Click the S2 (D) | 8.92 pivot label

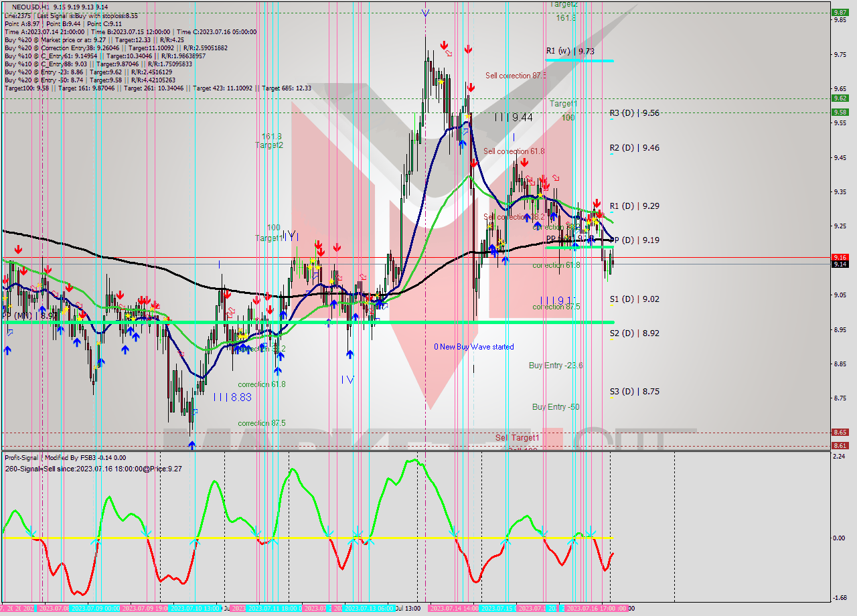[x=635, y=333]
